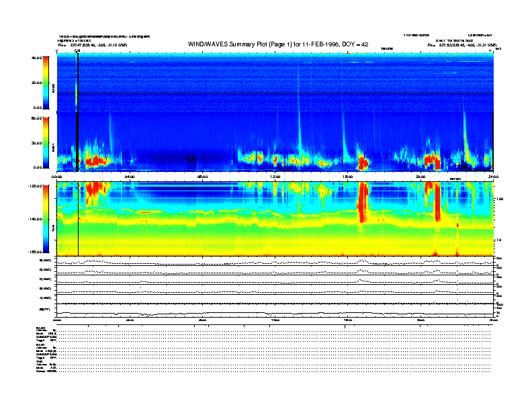Image resolution: width=532 pixels, height=411 pixels.
Task: Click the 100 tick on TNR right axis
Action: click(500, 199)
